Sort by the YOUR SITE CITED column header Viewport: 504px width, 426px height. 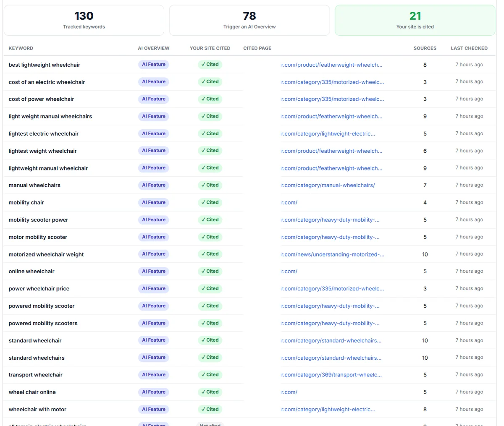(210, 48)
